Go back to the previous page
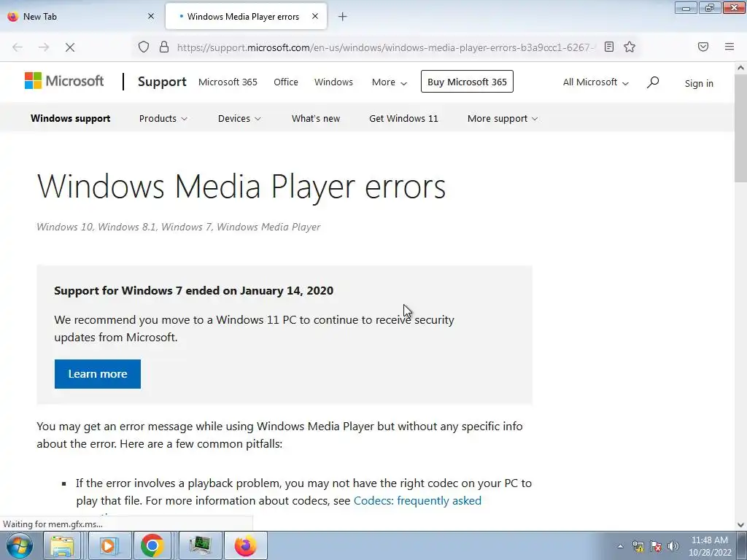The height and width of the screenshot is (560, 747). coord(18,47)
